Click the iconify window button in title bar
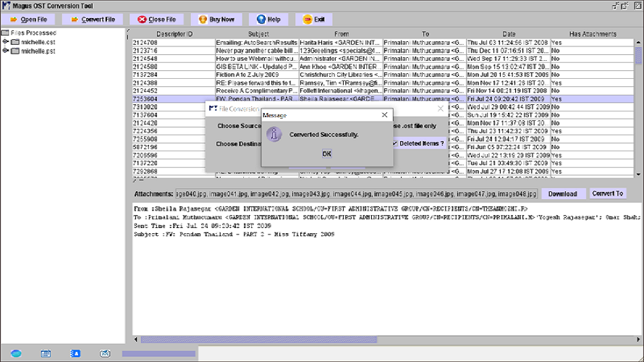This screenshot has width=644, height=362. tap(615, 6)
